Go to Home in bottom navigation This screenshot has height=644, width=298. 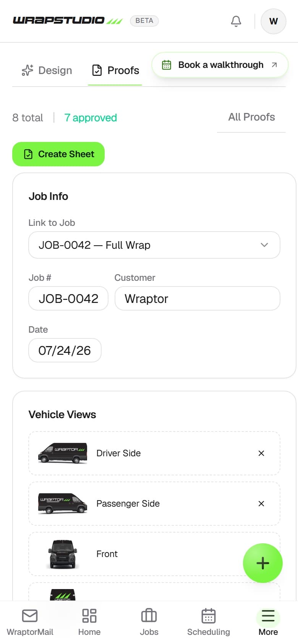[x=89, y=622]
